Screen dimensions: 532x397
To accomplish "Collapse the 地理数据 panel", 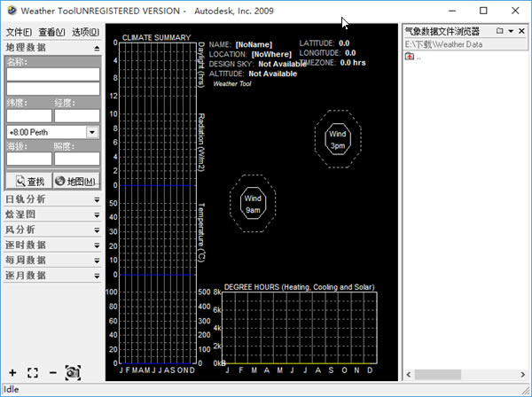I will (96, 48).
